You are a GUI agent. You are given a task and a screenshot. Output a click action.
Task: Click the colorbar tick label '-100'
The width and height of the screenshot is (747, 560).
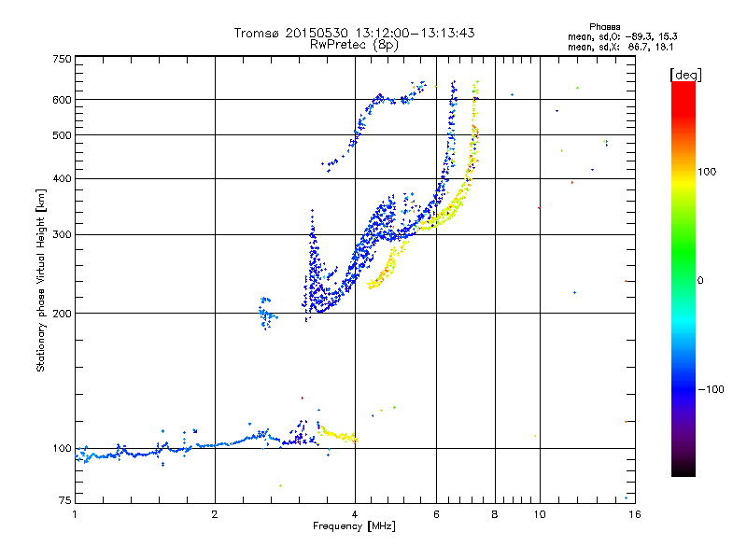pos(711,389)
